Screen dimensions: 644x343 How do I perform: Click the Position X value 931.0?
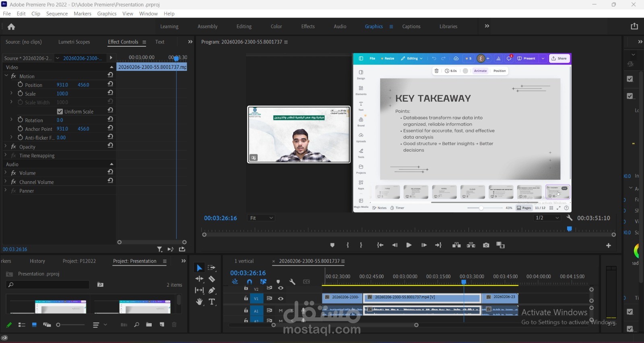click(x=62, y=85)
